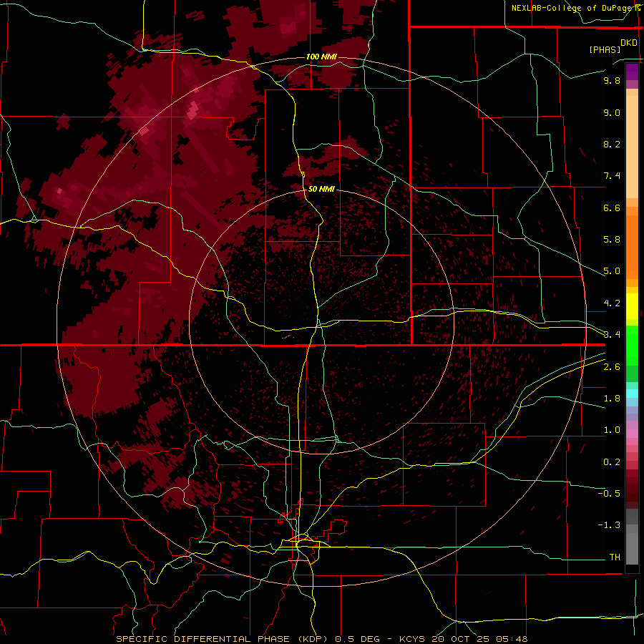Click the 5.0 color scale value
The height and width of the screenshot is (644, 644).
(612, 271)
